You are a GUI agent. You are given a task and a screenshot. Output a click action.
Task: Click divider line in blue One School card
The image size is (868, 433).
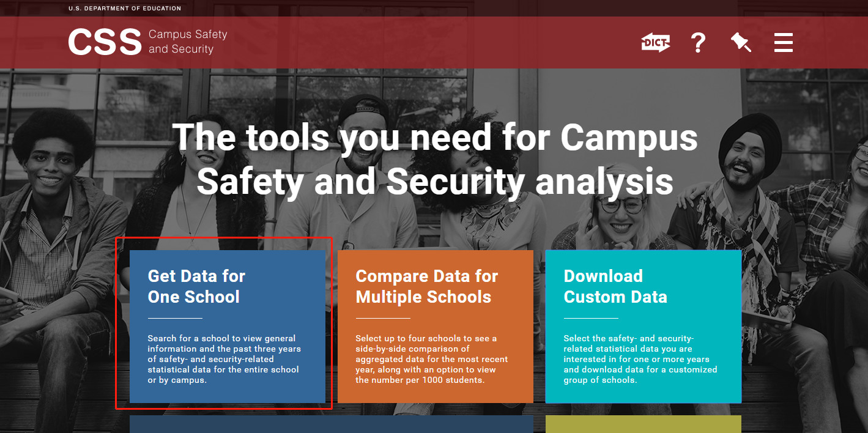[175, 318]
